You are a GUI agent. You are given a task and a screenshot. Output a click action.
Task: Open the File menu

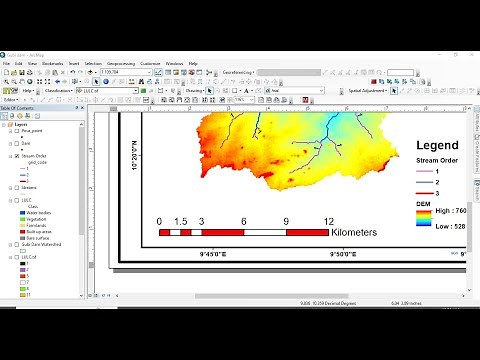[6, 63]
